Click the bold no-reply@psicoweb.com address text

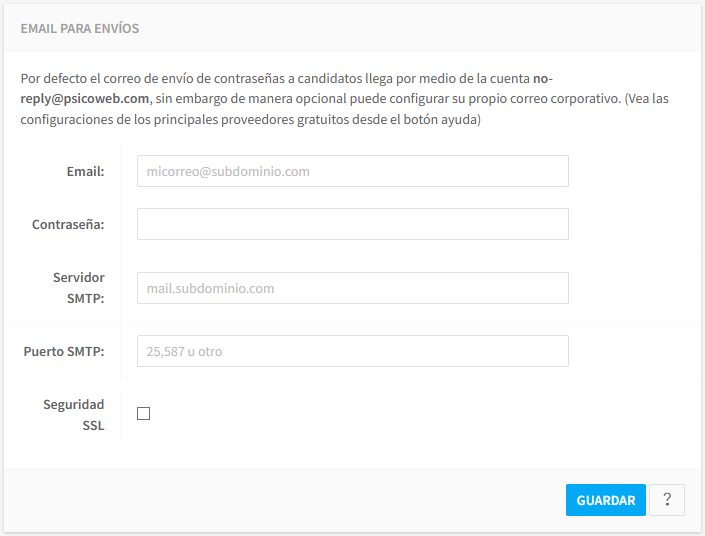(85, 98)
